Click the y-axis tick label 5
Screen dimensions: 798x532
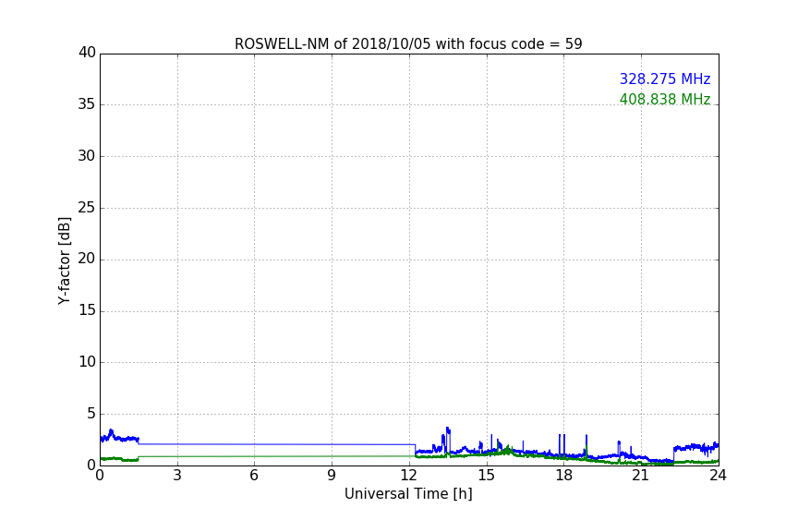[x=91, y=414]
